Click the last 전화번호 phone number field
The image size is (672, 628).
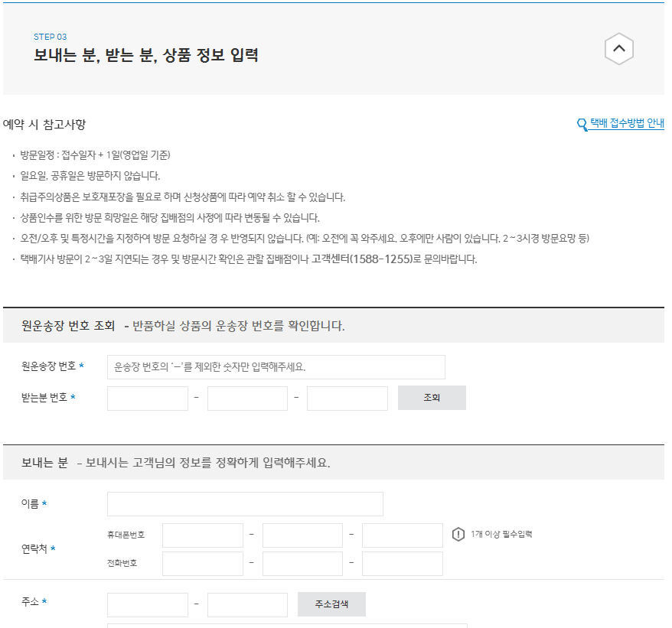click(x=402, y=563)
